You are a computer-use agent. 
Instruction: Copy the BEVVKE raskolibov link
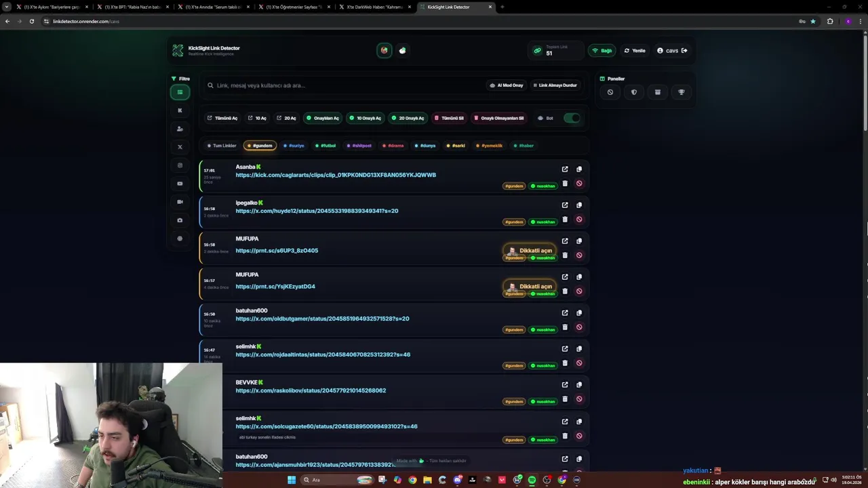pos(579,385)
